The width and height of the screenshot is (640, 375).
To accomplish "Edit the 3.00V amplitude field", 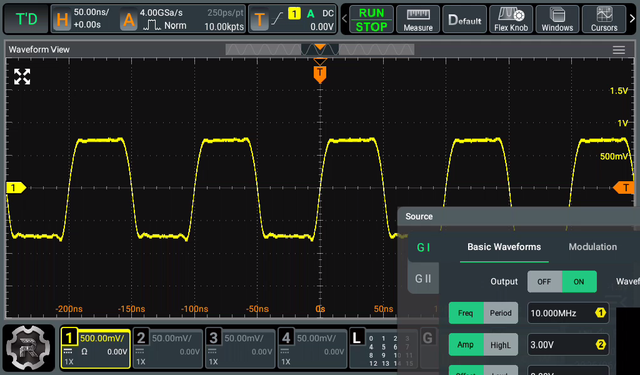I will pyautogui.click(x=568, y=345).
